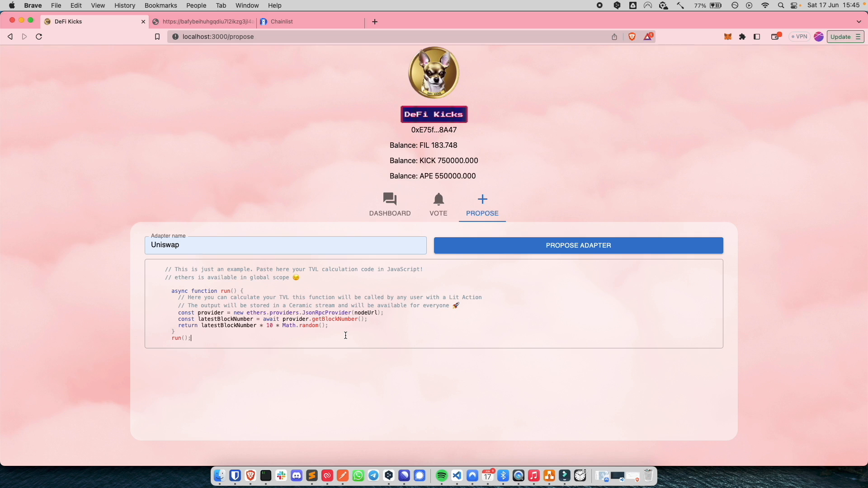This screenshot has width=868, height=488.
Task: Open Discord from the dock
Action: pos(297,476)
